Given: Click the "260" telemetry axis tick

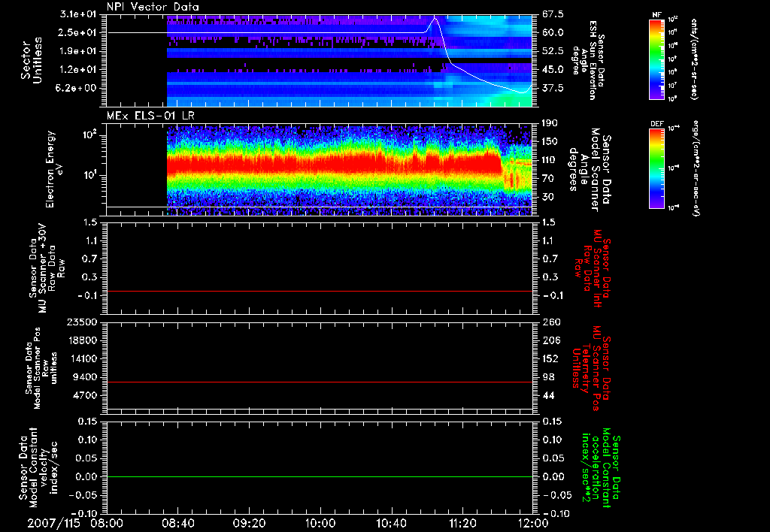Looking at the screenshot, I should (550, 322).
